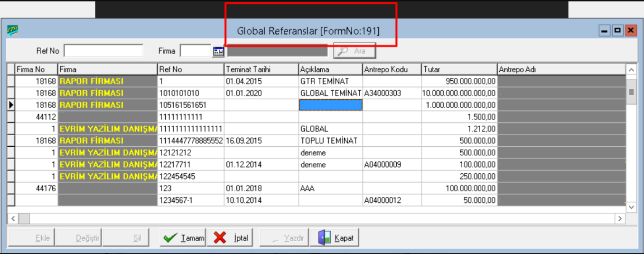Click the row selector of the 105161561651 row

point(11,105)
